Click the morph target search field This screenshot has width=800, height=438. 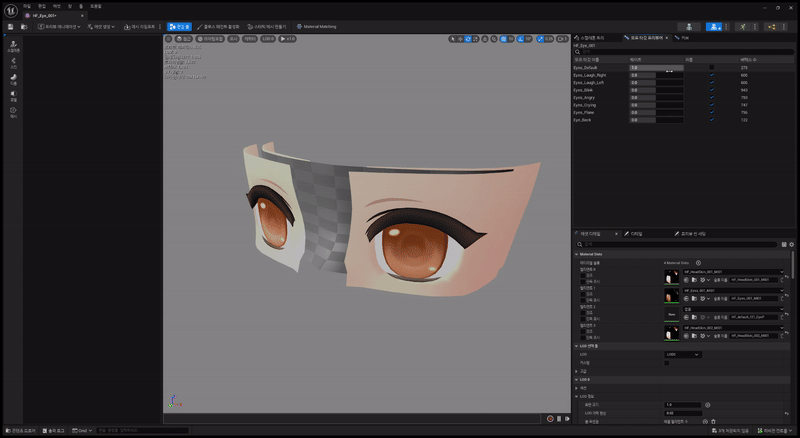pos(680,51)
